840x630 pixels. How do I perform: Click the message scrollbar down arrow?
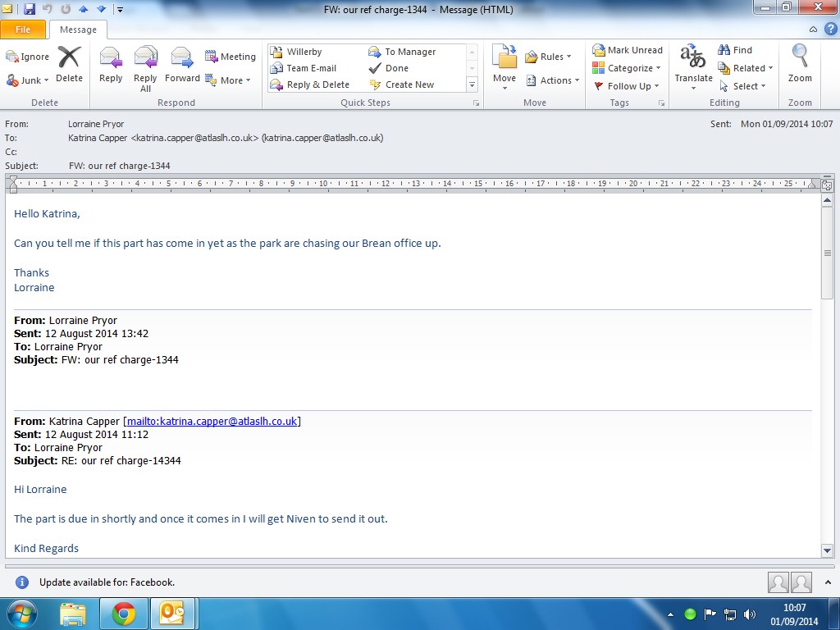[827, 550]
